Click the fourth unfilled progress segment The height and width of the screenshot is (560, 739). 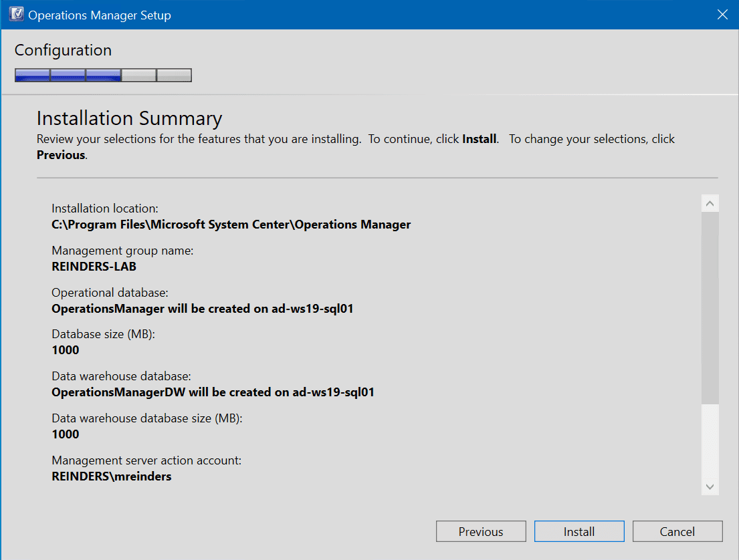tap(138, 75)
